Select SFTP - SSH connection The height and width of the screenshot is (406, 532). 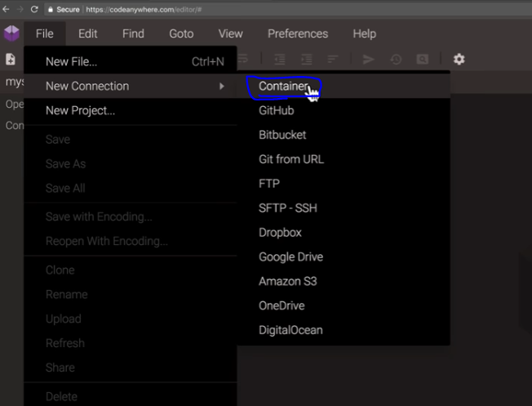(x=344, y=208)
